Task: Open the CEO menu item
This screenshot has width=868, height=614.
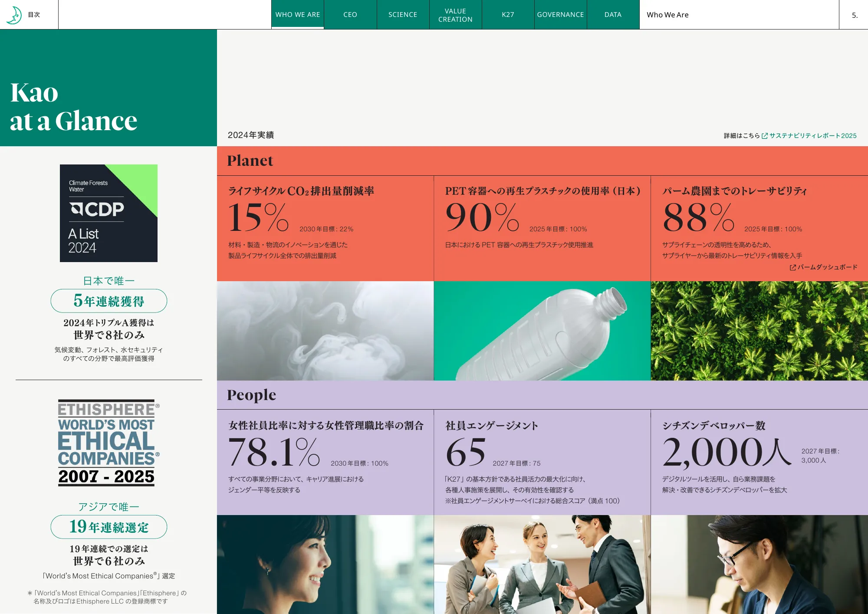Action: [350, 14]
